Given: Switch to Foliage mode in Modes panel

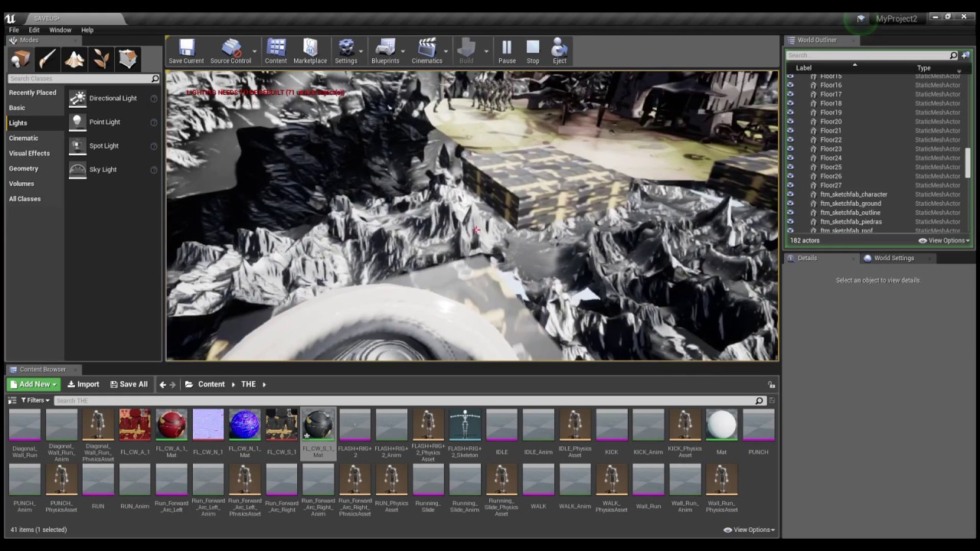Looking at the screenshot, I should (x=101, y=59).
